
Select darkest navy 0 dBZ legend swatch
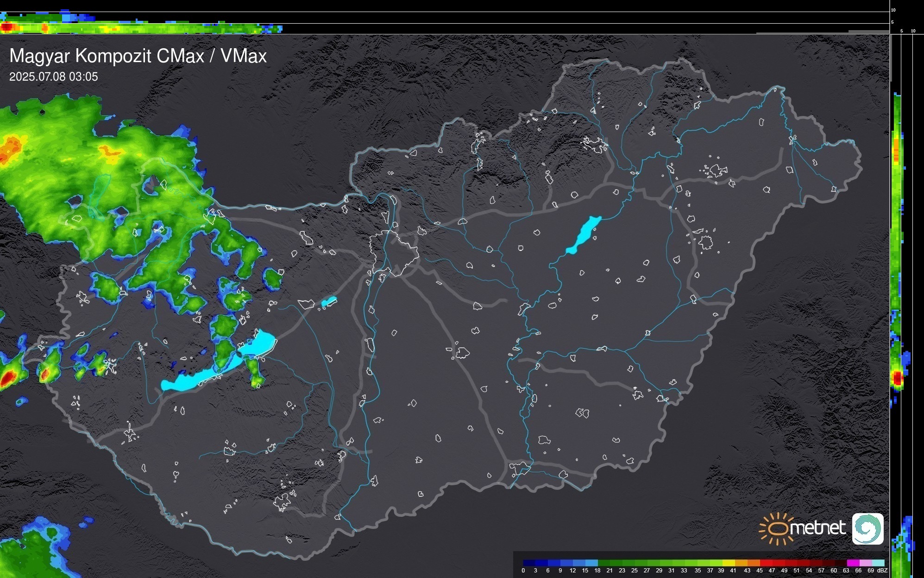point(529,563)
